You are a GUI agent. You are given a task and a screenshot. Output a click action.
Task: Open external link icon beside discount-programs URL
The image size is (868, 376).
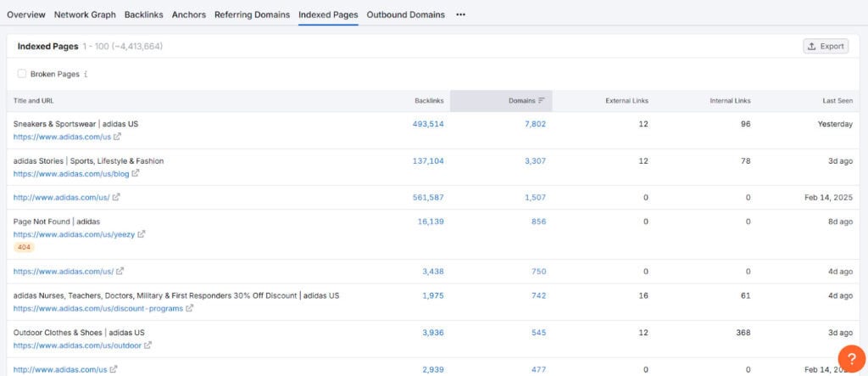(x=189, y=308)
